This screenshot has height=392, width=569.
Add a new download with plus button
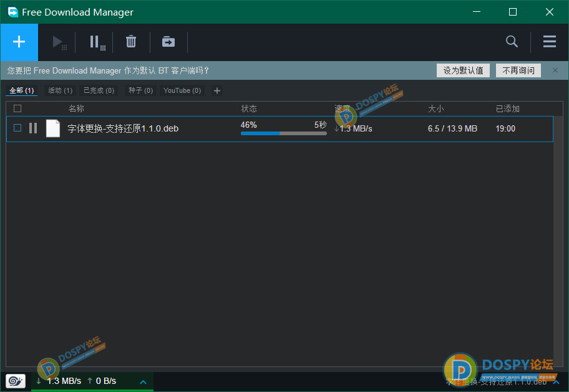click(x=19, y=42)
